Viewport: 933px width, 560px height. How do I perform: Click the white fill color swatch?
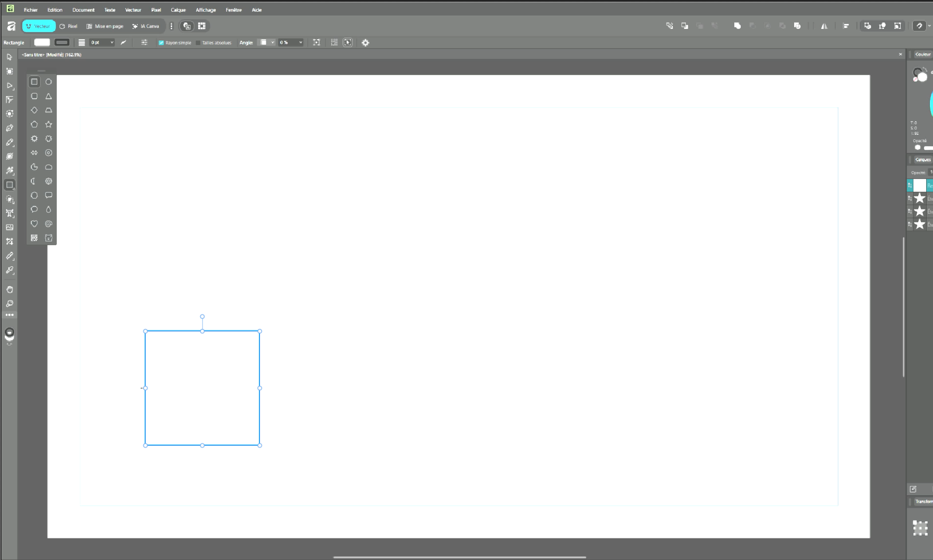42,43
